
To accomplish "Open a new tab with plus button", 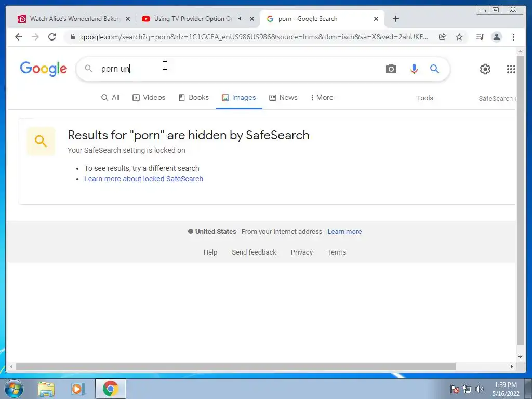I will click(395, 19).
